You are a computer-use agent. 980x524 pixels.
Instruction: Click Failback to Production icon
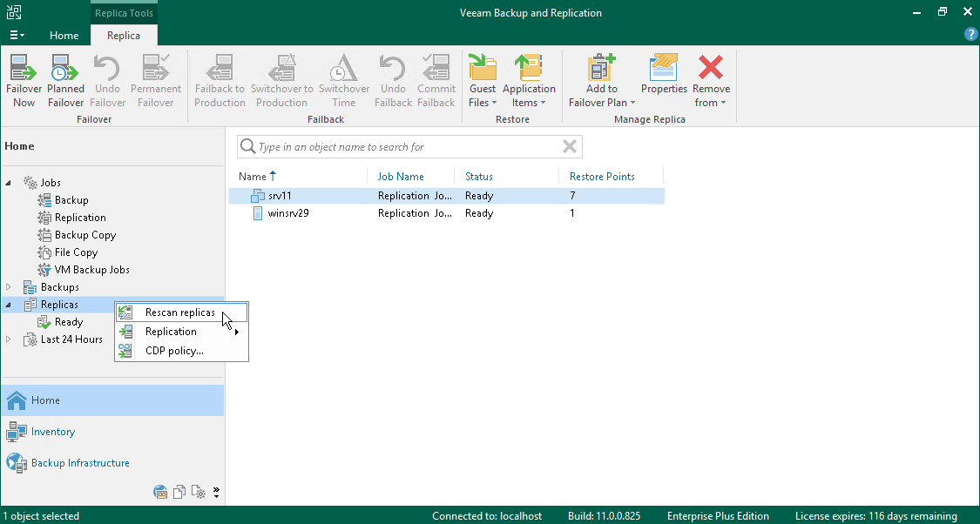pos(220,81)
